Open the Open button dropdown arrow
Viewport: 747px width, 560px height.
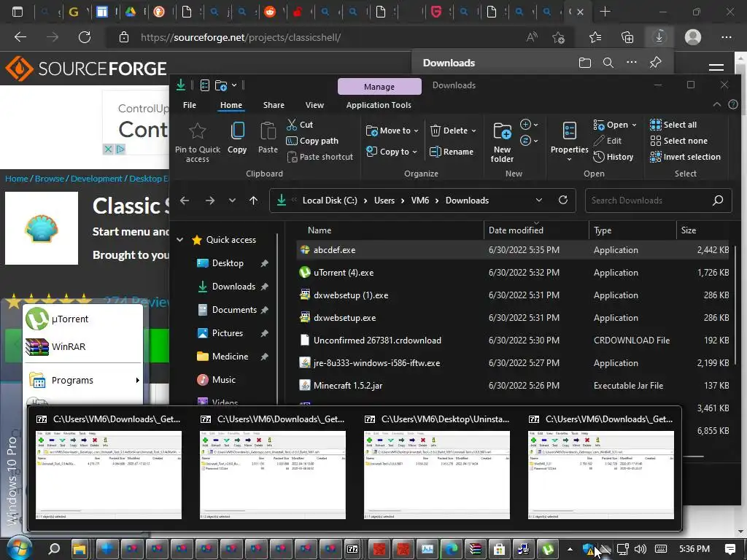pos(634,125)
